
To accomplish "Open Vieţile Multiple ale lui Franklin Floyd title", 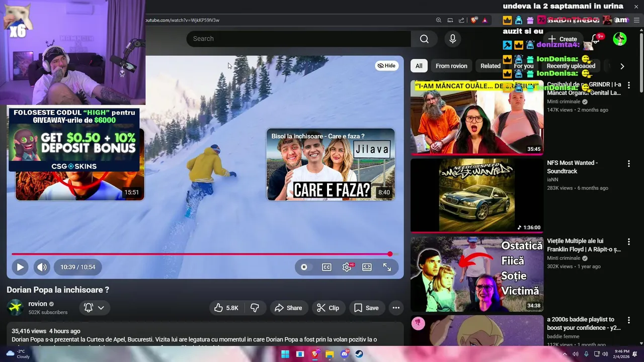I will pyautogui.click(x=584, y=245).
